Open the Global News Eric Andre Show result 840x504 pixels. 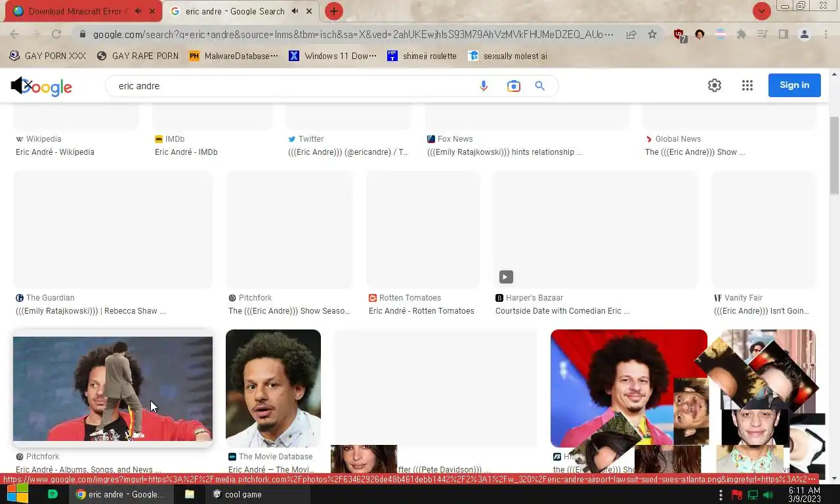click(695, 152)
